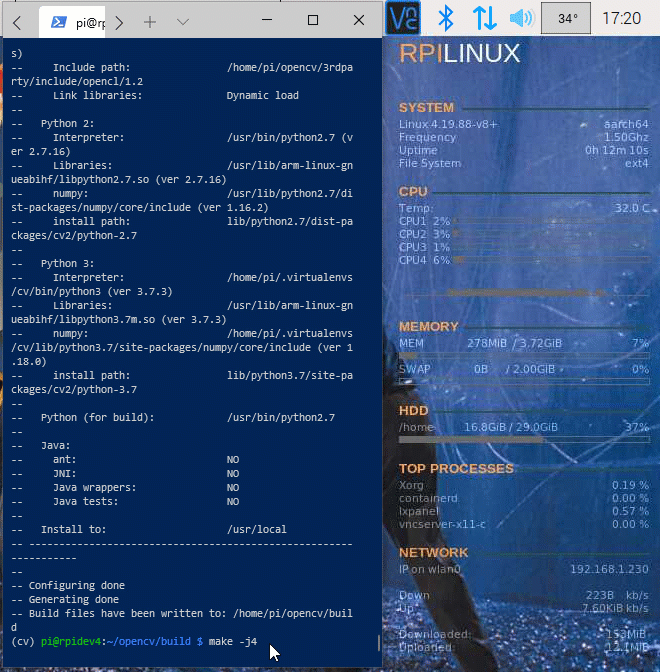This screenshot has width=660, height=672.
Task: Click the '1.50Ghz' frequency value
Action: click(x=626, y=137)
